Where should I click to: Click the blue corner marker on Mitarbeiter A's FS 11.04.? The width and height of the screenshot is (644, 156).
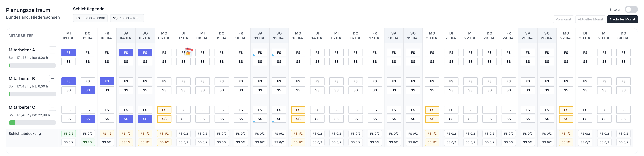coord(254,55)
